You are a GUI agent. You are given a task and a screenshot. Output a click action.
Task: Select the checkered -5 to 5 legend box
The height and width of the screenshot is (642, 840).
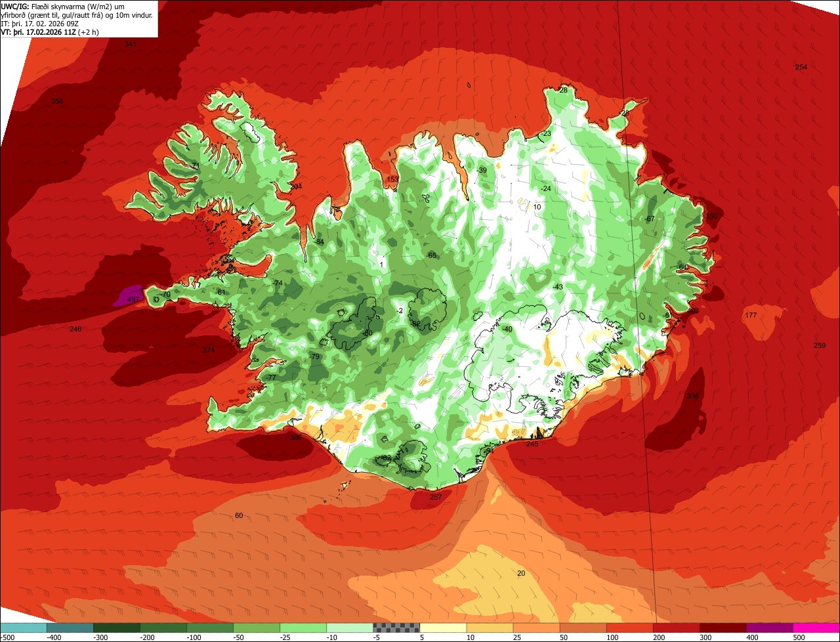pos(396,628)
